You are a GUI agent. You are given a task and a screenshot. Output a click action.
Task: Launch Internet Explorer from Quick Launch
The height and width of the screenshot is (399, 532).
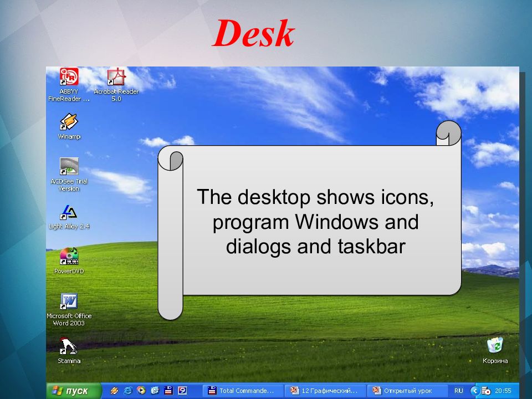point(127,391)
